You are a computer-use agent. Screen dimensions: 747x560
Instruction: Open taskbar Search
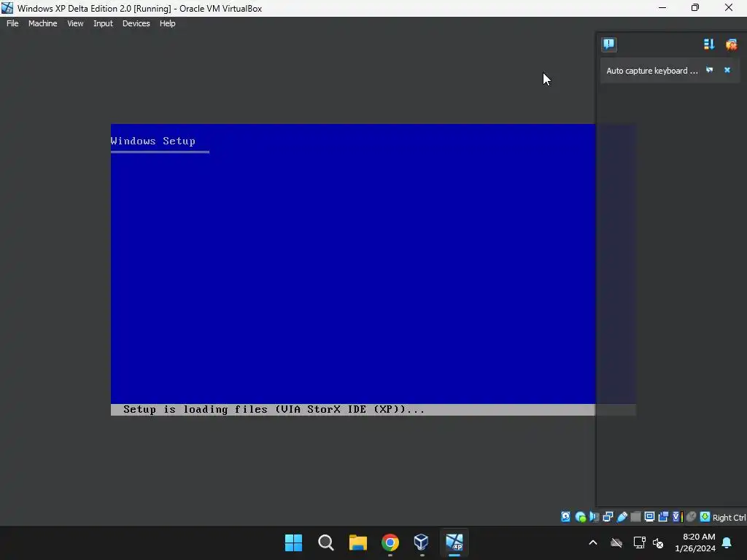coord(326,542)
